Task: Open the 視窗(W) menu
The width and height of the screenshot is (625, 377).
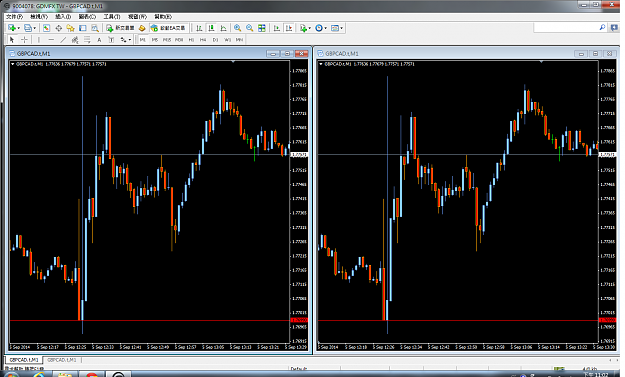Action: coord(138,16)
